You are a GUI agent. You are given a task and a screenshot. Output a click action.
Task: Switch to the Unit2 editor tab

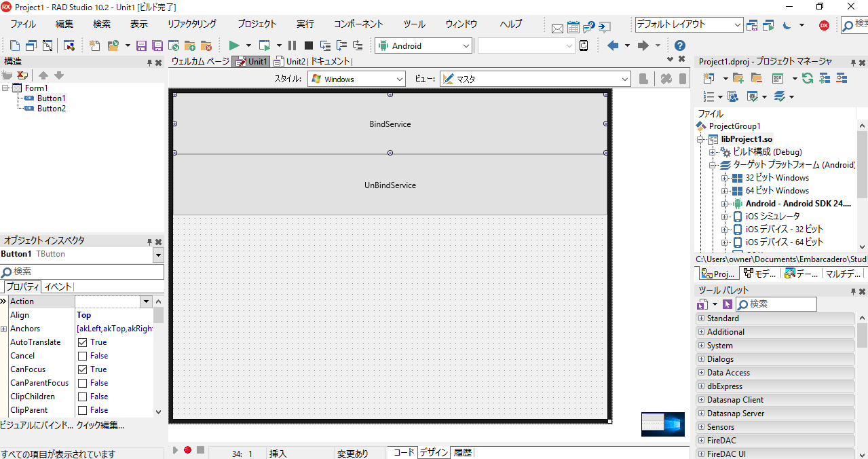[290, 61]
